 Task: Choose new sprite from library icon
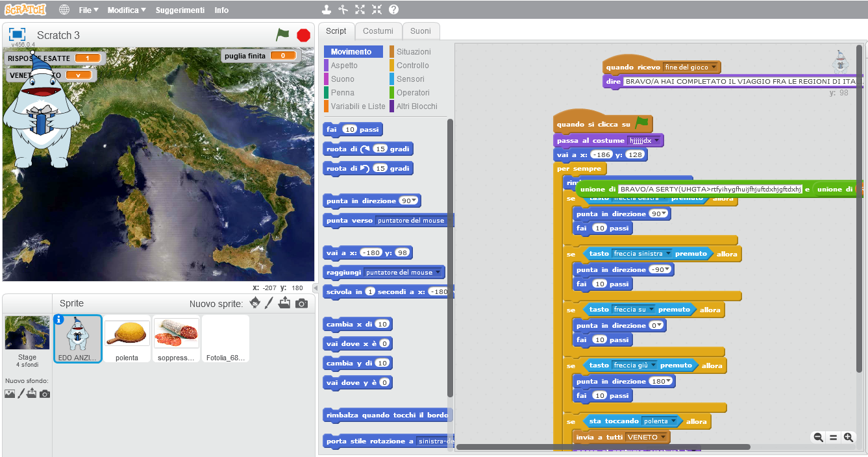[x=254, y=303]
